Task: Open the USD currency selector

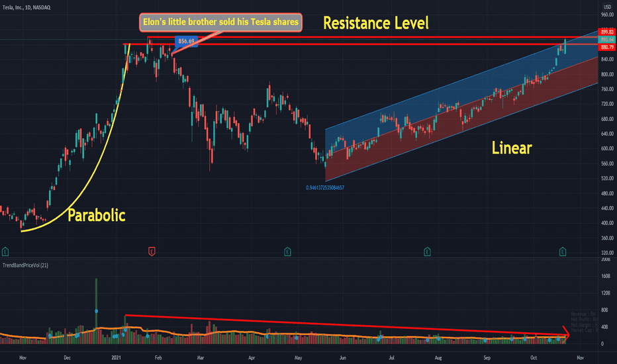Action: (608, 7)
